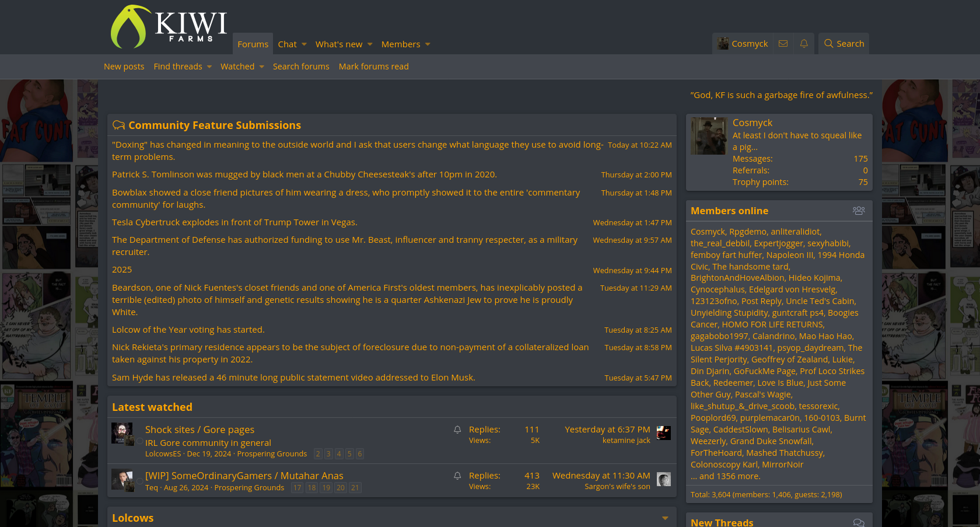
Task: Open the New Threads heading
Action: point(722,522)
